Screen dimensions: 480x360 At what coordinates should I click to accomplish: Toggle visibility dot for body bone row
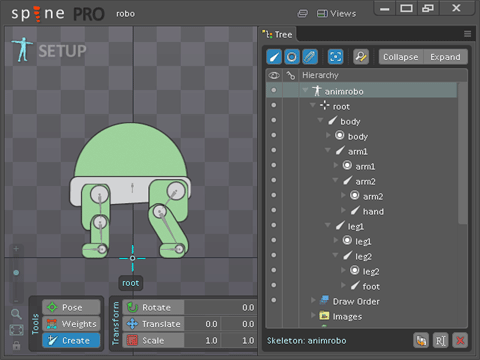(x=274, y=120)
